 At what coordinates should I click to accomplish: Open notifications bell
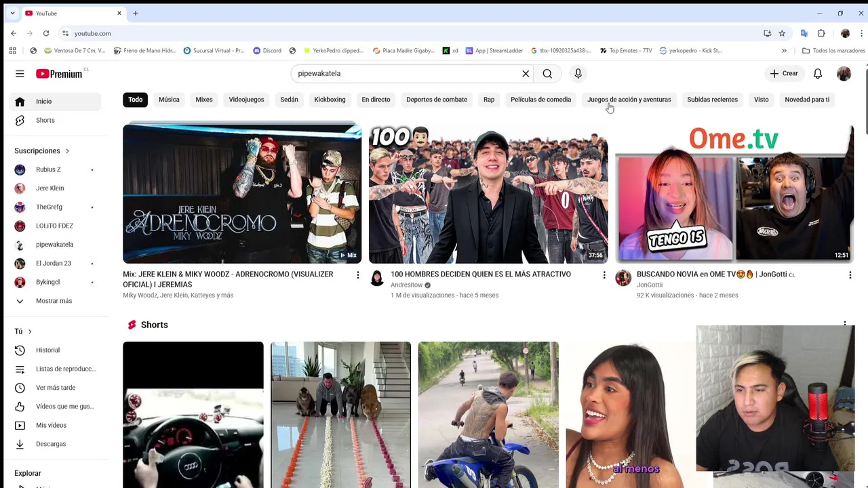click(818, 73)
